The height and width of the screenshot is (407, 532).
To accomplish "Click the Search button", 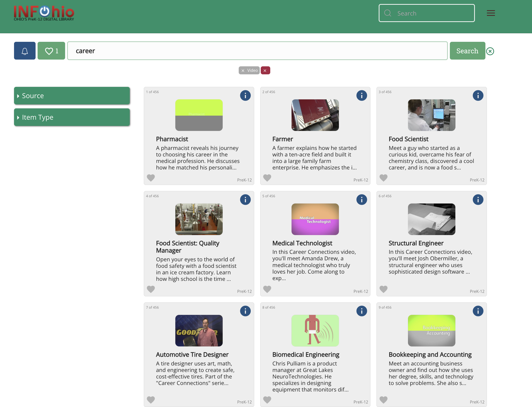I will [x=467, y=51].
